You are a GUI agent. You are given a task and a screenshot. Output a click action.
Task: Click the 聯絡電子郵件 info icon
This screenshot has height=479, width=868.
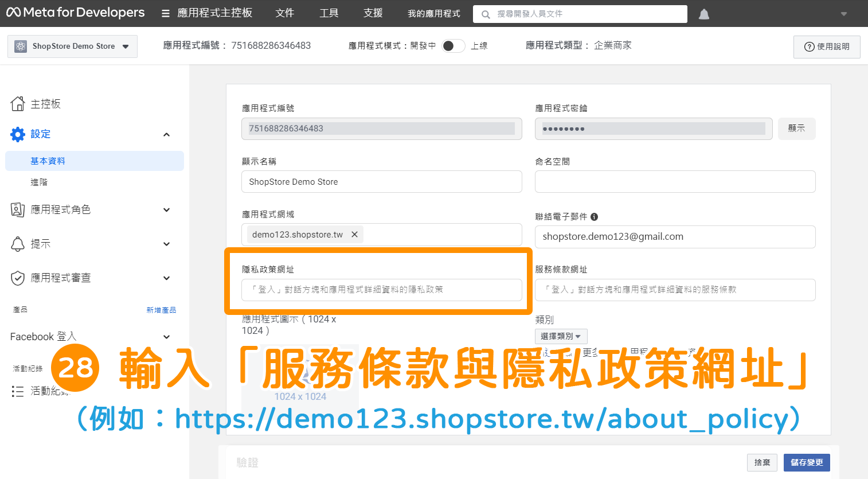coord(595,217)
